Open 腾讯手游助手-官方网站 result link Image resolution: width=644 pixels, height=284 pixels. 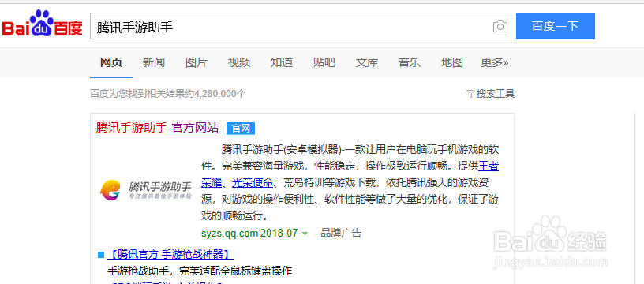(157, 128)
